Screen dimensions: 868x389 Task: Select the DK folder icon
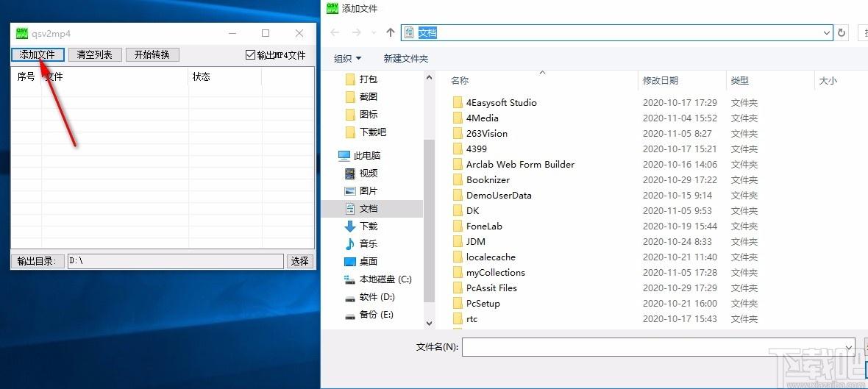click(458, 211)
